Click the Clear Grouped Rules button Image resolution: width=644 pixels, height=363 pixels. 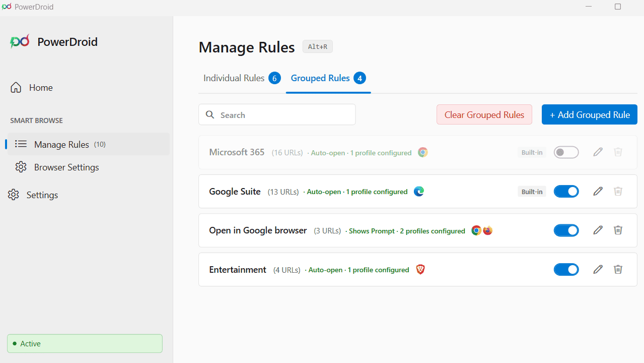pyautogui.click(x=484, y=114)
